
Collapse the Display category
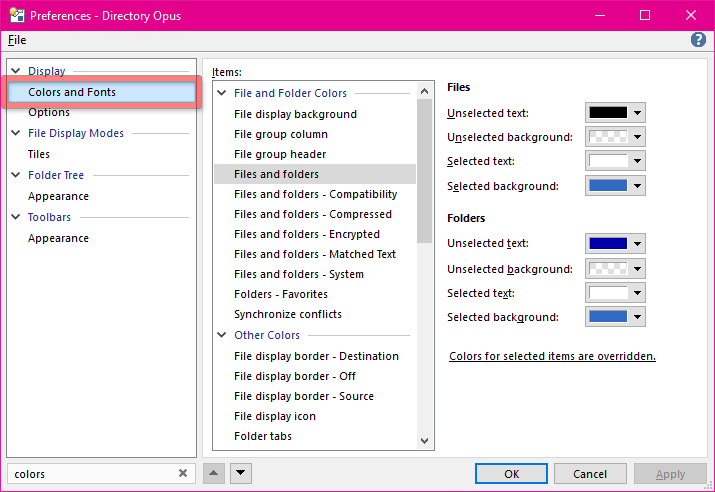pos(16,71)
